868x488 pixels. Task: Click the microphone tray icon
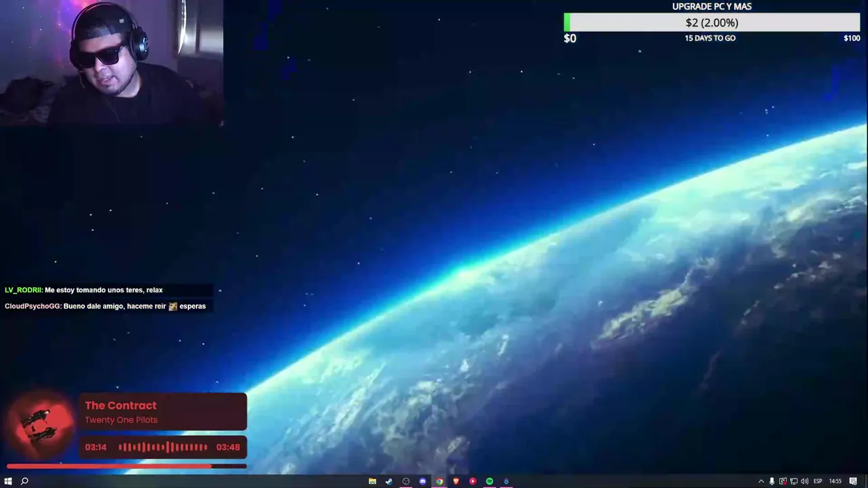coord(772,481)
